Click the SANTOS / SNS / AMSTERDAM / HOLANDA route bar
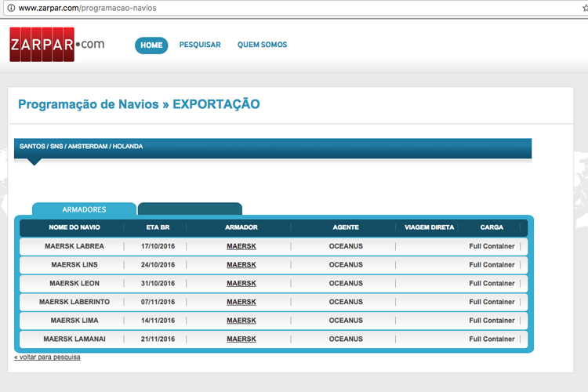Screen dimensions: 588x392 point(273,148)
